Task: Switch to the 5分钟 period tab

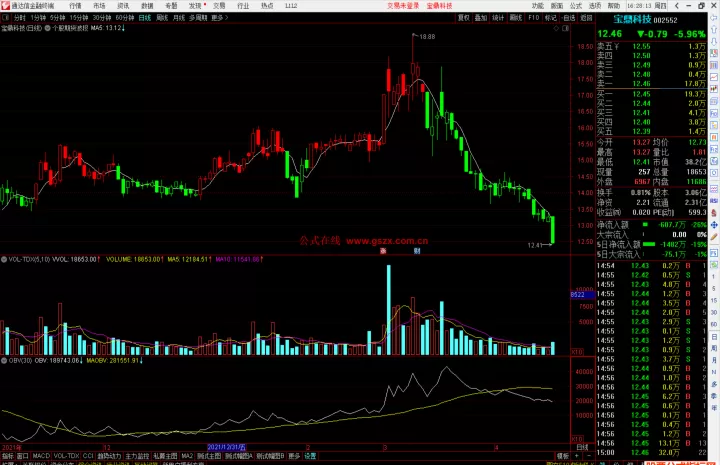Action: pyautogui.click(x=57, y=17)
